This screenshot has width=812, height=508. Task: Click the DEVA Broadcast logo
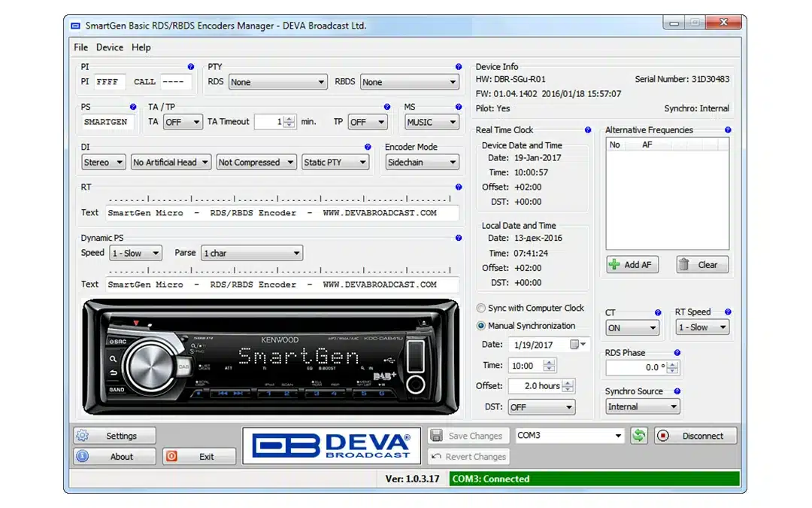[332, 446]
